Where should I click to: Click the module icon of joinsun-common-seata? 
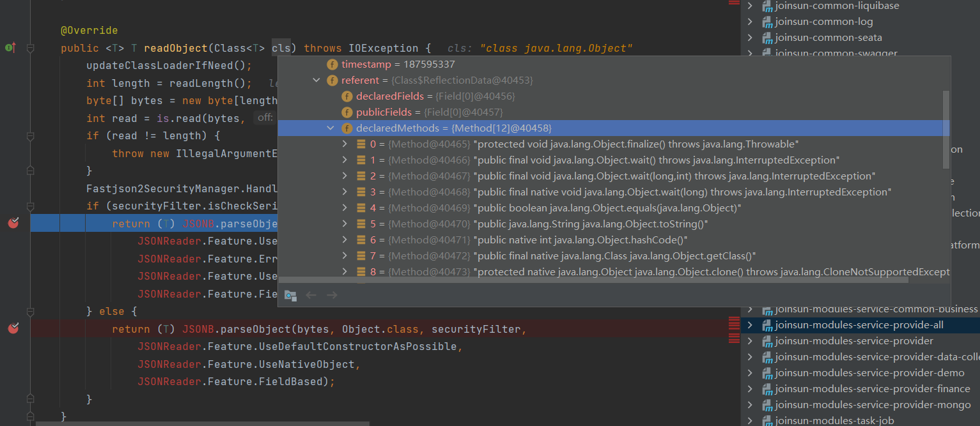tap(768, 38)
